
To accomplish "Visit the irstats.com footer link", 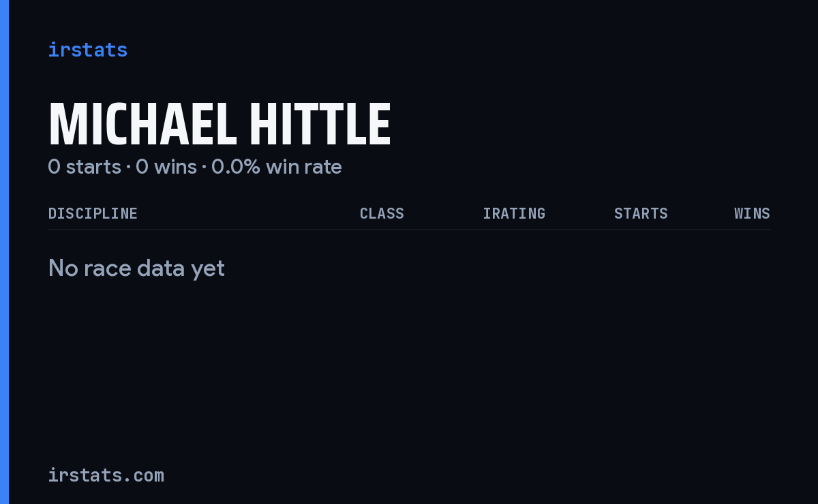I will pyautogui.click(x=106, y=475).
